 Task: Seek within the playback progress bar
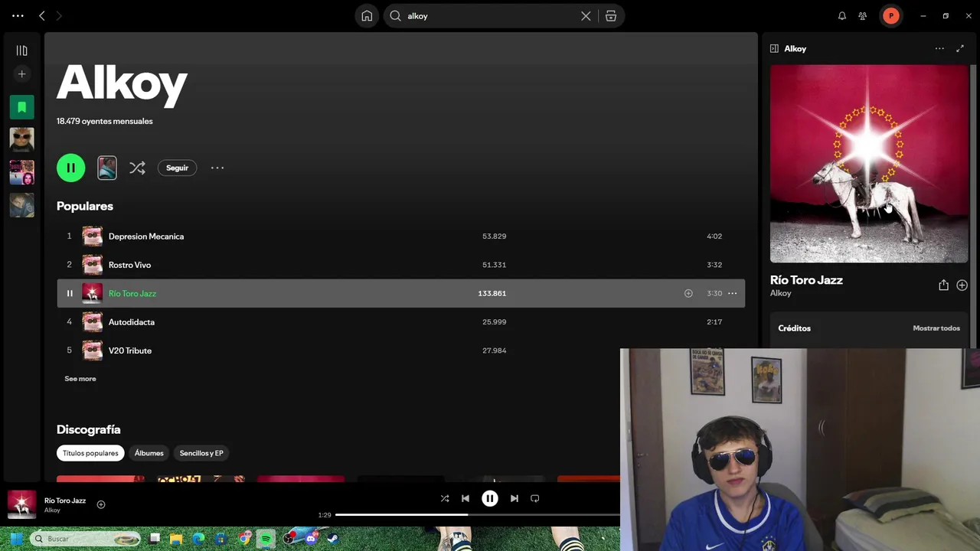[478, 515]
